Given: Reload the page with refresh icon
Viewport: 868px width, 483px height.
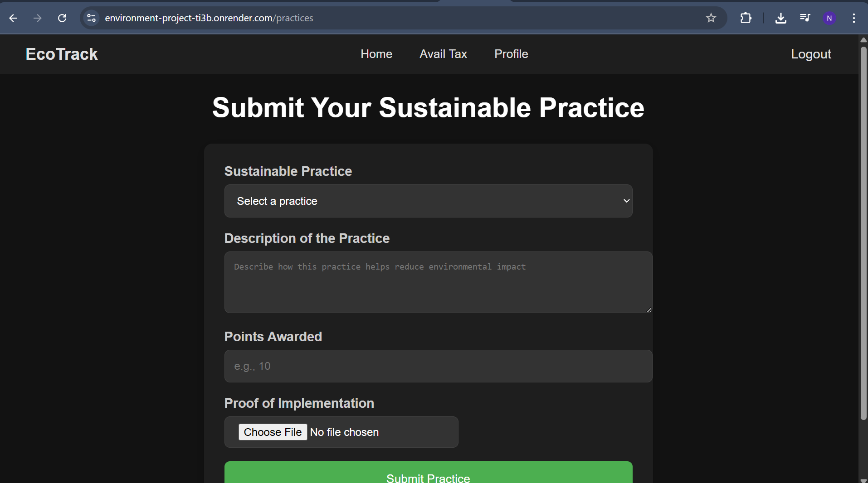Looking at the screenshot, I should (62, 18).
